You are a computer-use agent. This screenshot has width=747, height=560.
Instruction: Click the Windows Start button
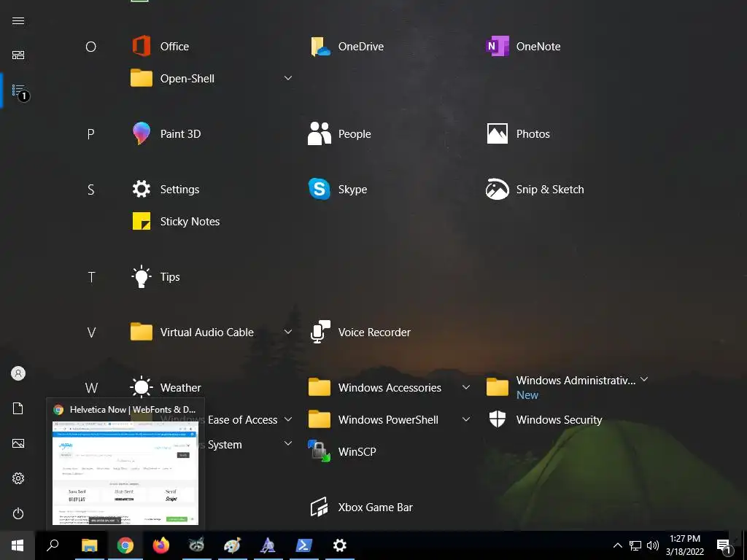click(x=18, y=545)
